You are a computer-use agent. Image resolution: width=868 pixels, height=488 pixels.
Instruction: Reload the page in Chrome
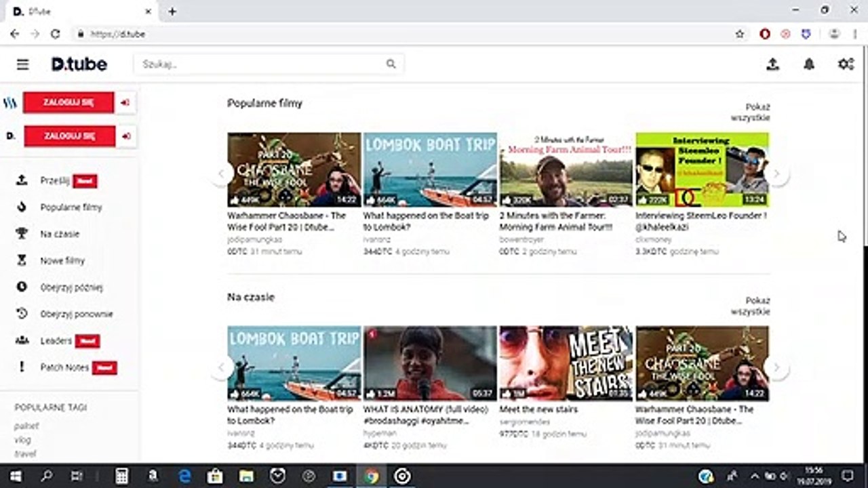point(56,34)
